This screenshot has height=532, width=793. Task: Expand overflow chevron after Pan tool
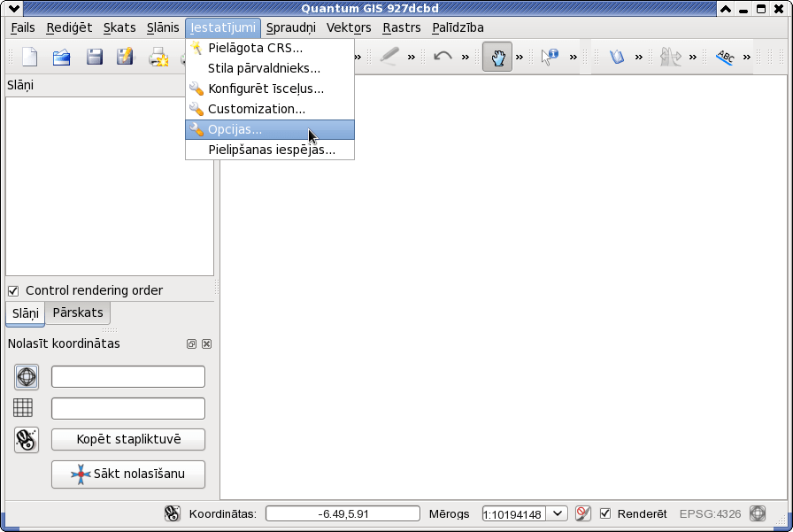click(x=520, y=58)
